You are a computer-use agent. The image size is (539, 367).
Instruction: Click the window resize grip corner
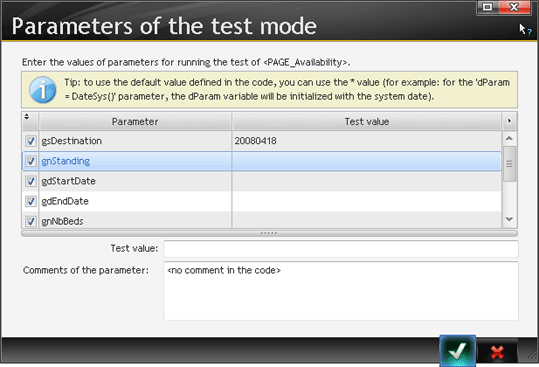[533, 357]
